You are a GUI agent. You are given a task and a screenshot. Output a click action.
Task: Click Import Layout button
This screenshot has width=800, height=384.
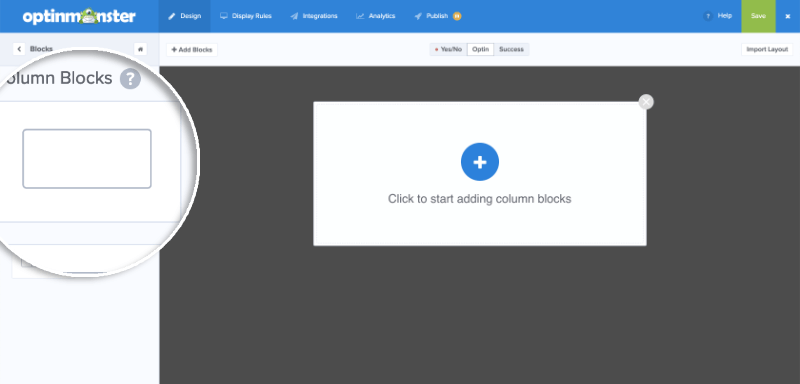767,49
